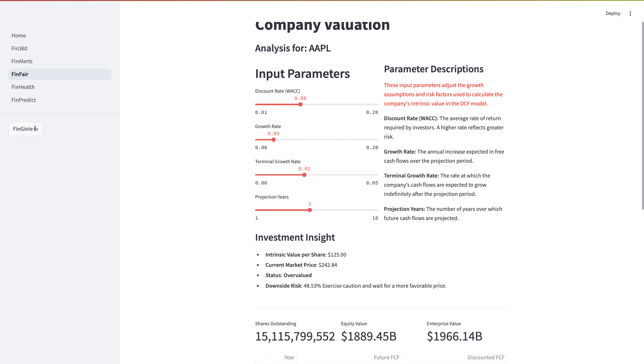Click the page's vertical scrollbar
644x364 pixels.
pyautogui.click(x=642, y=115)
